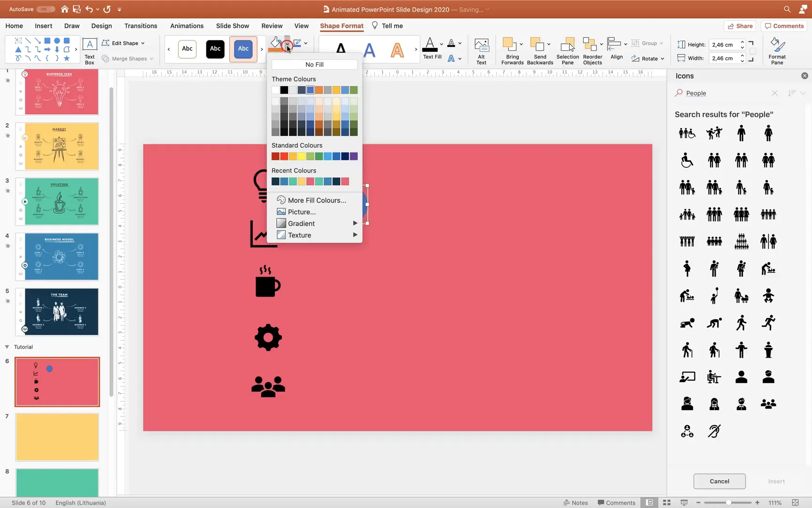Open Alt Text for the shape
The width and height of the screenshot is (812, 508).
481,50
